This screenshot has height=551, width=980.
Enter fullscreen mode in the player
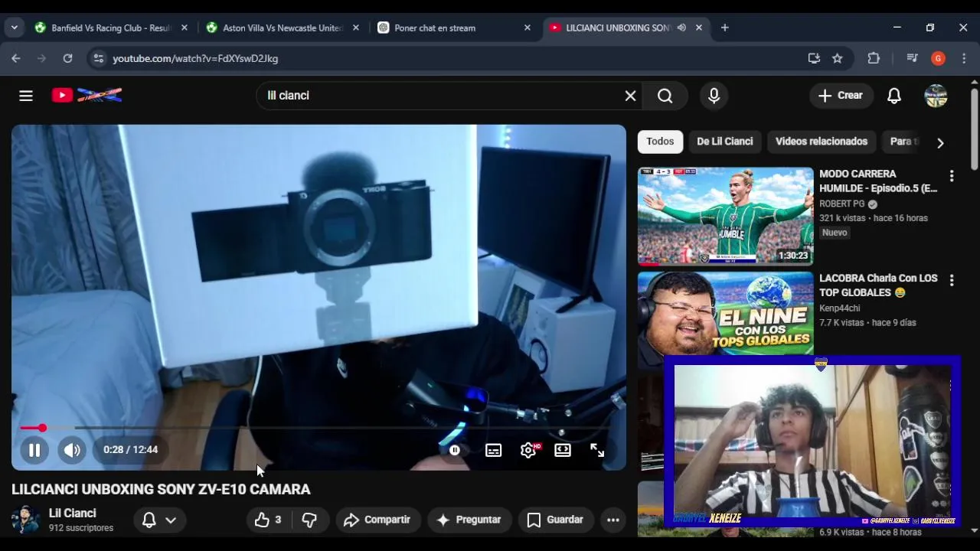pos(597,450)
